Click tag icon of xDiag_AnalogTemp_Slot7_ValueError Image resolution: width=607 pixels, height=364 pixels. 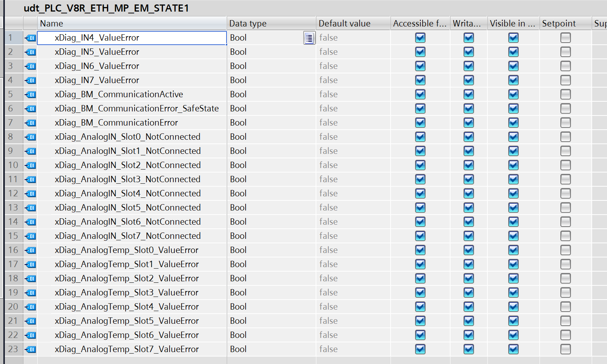tap(31, 349)
